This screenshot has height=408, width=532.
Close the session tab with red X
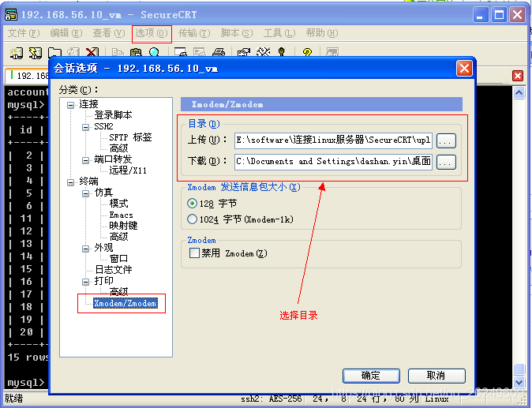[x=518, y=76]
